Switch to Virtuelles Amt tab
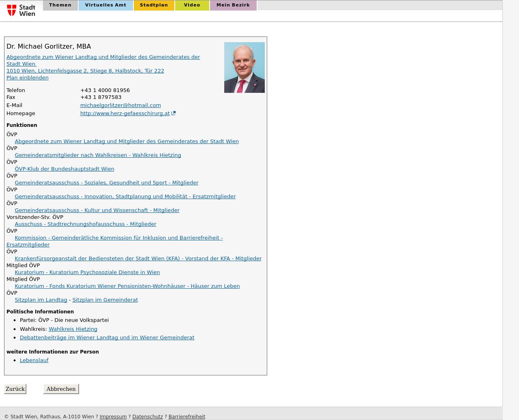519x420 pixels. tap(105, 5)
